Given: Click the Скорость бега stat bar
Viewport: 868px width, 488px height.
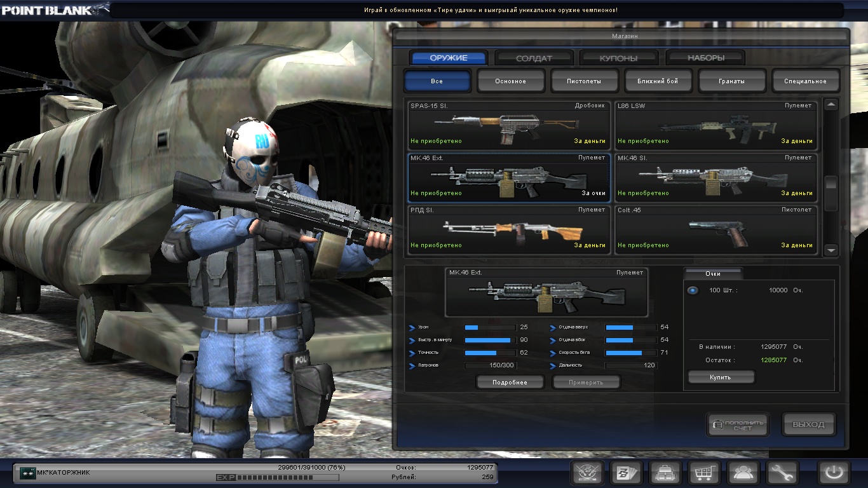Looking at the screenshot, I should pos(631,353).
